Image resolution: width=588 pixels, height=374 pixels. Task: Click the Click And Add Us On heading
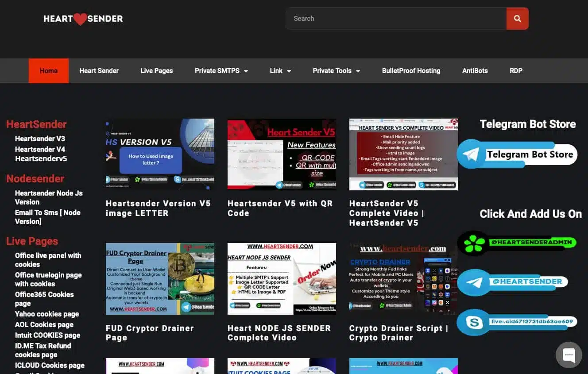pos(530,214)
